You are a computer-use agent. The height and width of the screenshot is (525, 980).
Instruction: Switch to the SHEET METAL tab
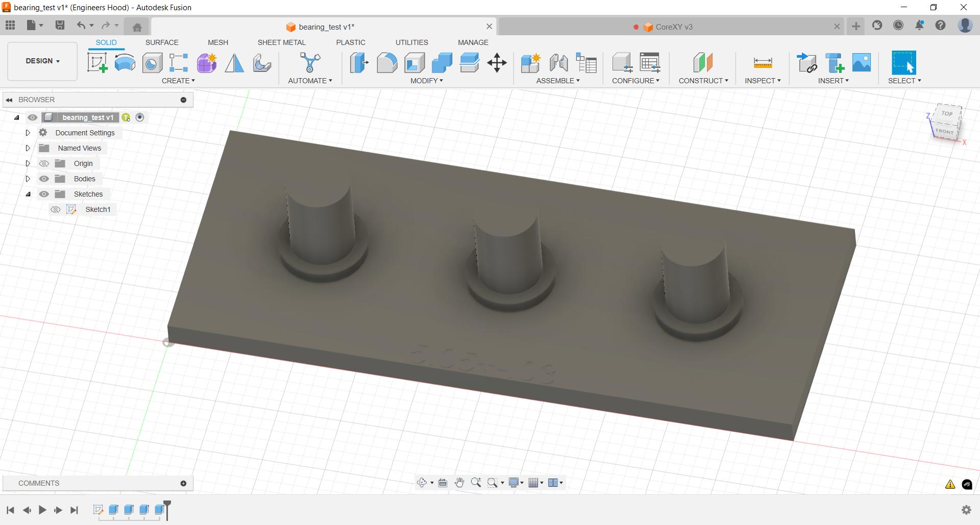coord(281,42)
